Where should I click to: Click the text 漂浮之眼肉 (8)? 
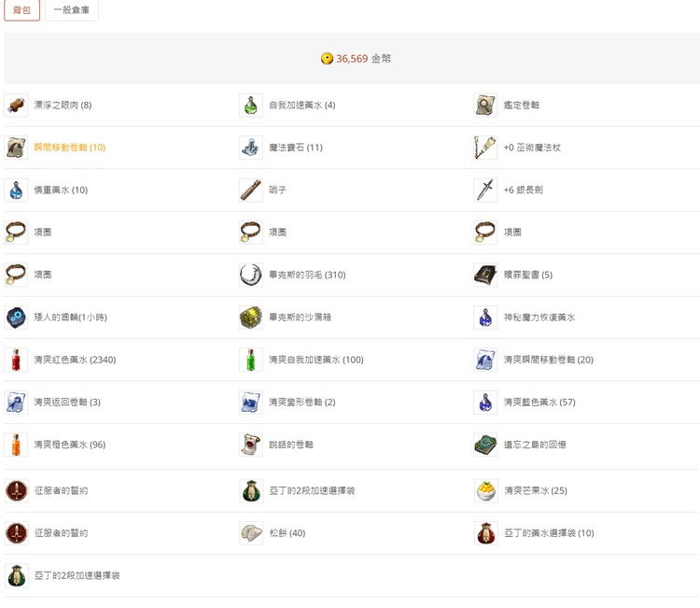click(63, 106)
